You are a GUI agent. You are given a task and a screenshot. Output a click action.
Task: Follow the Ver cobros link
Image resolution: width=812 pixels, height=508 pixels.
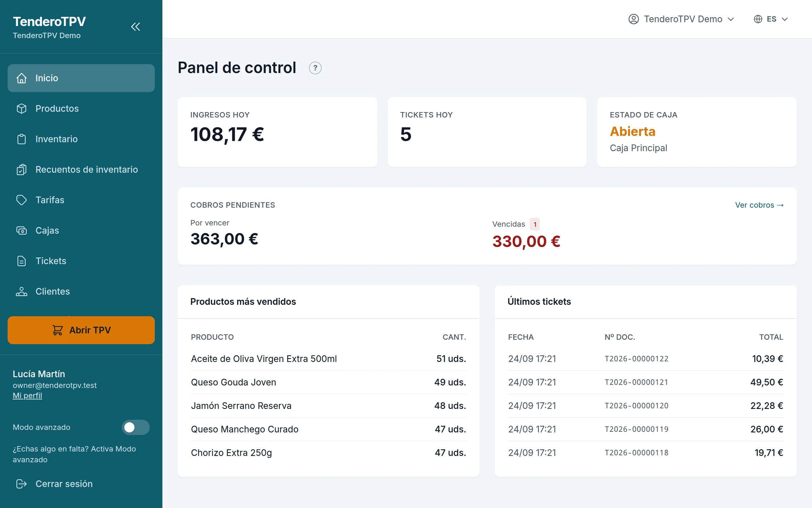[759, 205]
